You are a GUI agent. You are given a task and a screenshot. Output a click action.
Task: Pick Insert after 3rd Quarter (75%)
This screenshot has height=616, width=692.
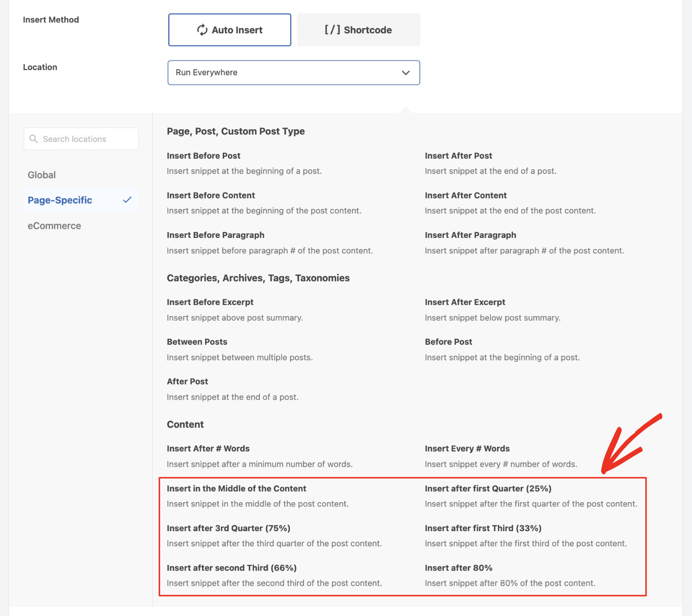229,528
